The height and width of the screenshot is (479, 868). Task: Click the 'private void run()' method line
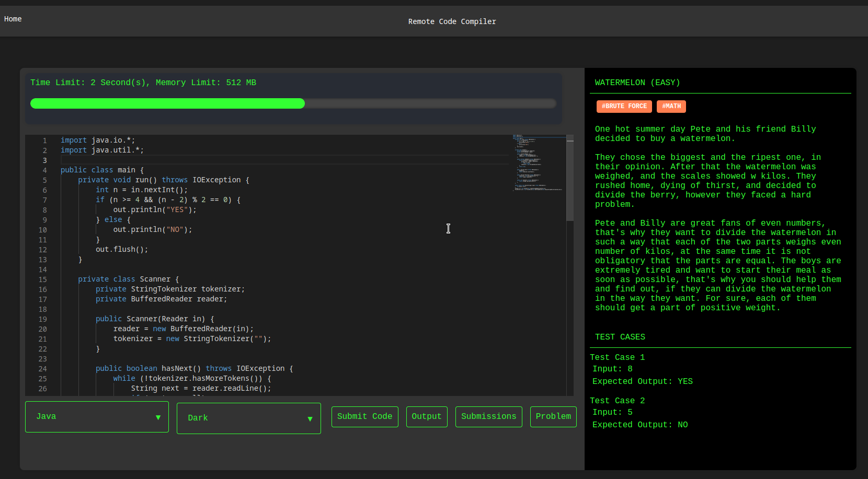coord(164,180)
